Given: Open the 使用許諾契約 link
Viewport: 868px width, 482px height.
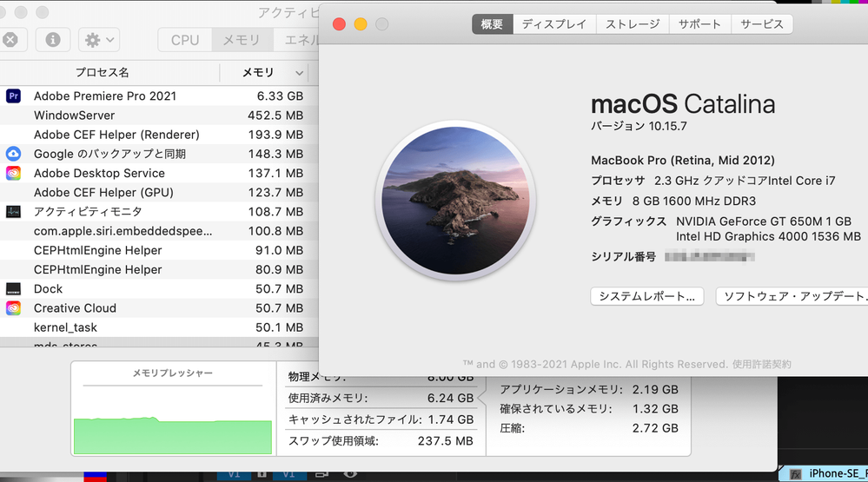Looking at the screenshot, I should (762, 364).
